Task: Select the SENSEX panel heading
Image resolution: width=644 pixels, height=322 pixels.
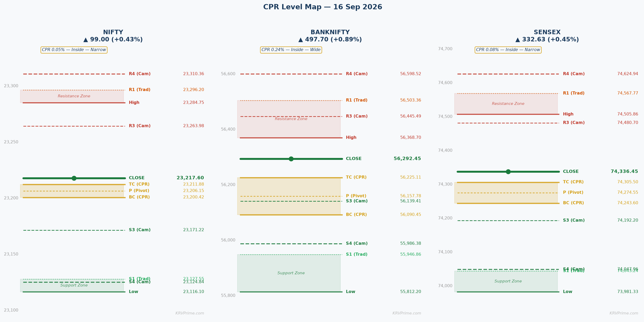Action: 547,32
